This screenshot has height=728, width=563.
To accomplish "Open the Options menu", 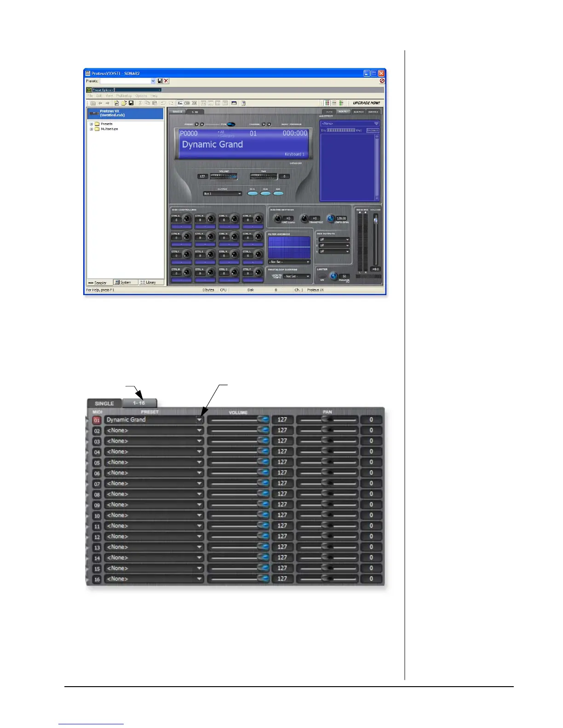I will pyautogui.click(x=141, y=96).
